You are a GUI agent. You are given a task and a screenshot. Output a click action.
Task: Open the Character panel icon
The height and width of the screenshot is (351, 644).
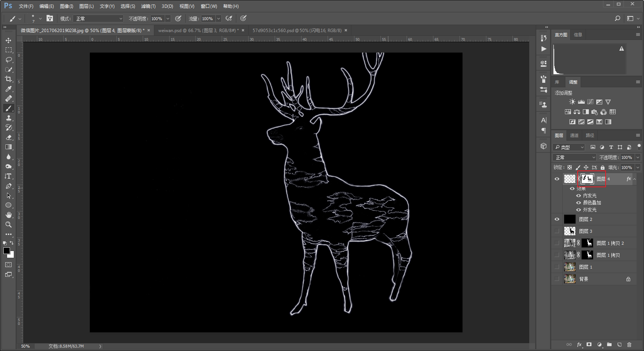(543, 120)
